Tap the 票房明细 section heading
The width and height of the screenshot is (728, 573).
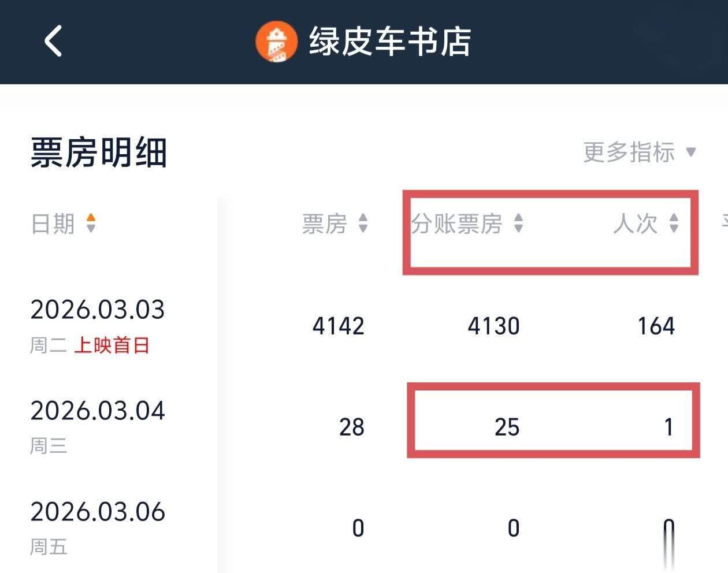[99, 153]
